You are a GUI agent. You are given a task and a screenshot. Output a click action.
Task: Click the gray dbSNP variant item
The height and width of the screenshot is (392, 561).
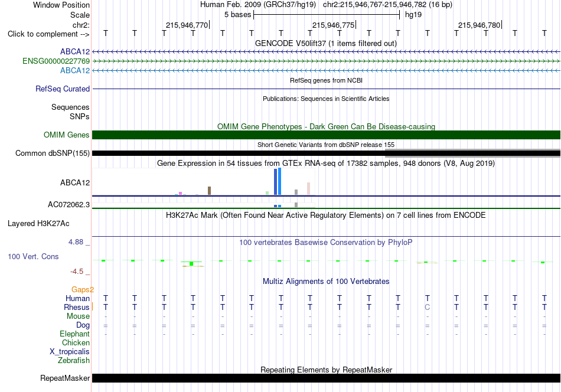click(472, 153)
